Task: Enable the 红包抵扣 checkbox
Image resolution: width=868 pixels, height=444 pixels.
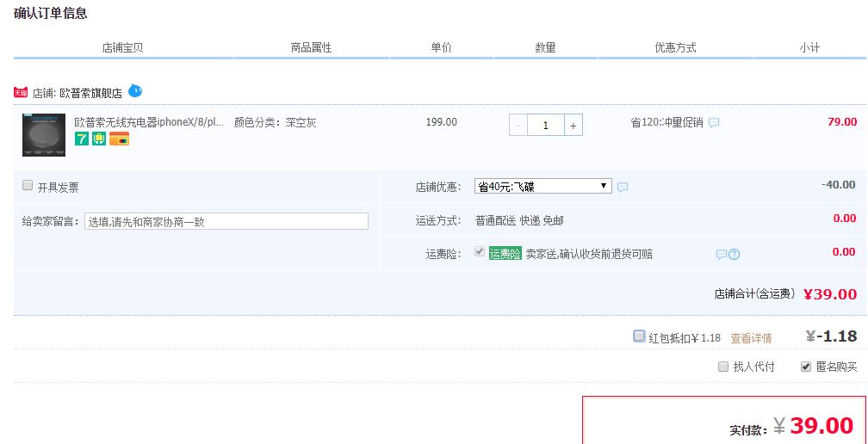Action: [639, 336]
